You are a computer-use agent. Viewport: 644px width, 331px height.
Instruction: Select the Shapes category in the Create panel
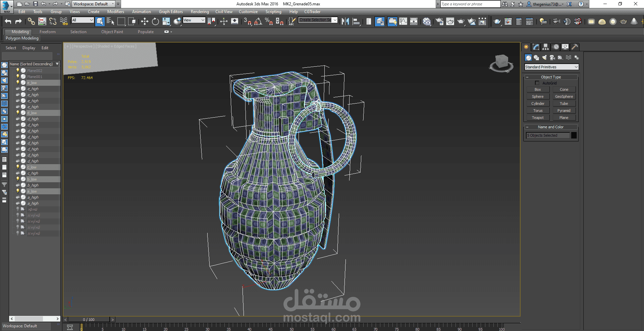(536, 58)
